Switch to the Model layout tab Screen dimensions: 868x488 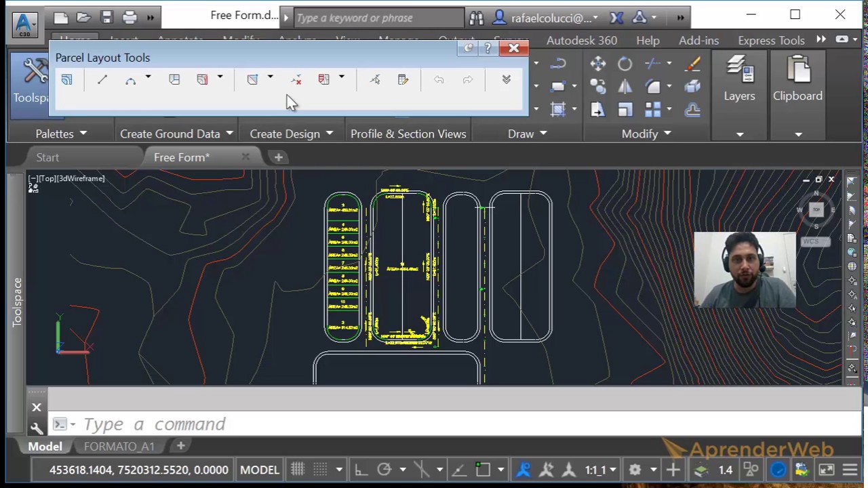click(45, 446)
